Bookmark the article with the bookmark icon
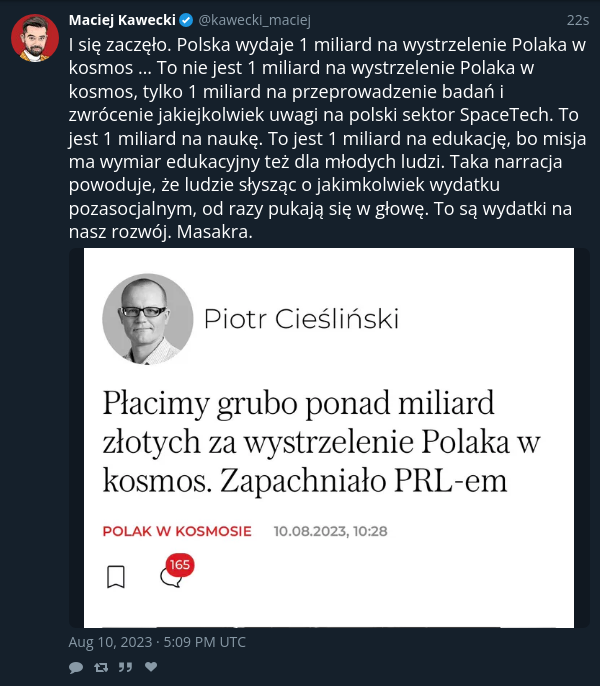The image size is (600, 686). pyautogui.click(x=116, y=576)
